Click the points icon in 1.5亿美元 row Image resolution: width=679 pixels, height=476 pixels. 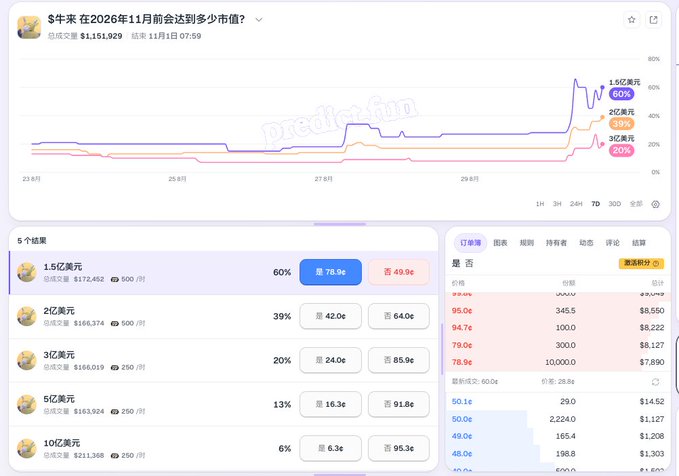click(114, 279)
